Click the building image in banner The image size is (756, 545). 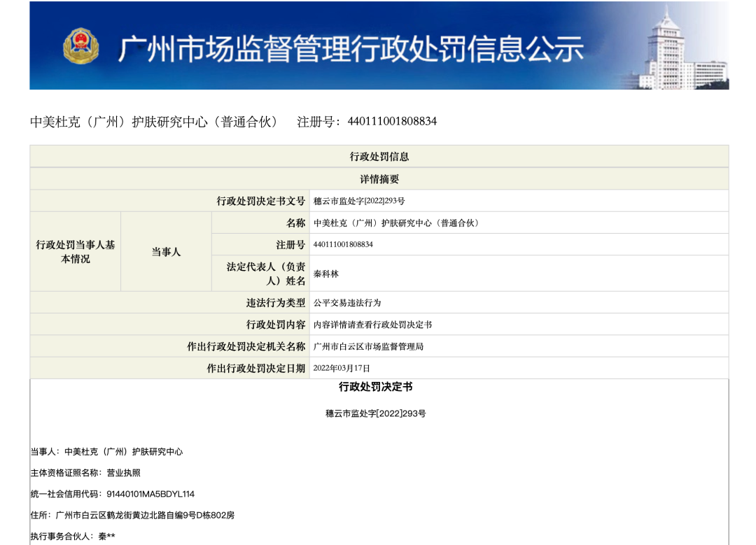point(681,48)
